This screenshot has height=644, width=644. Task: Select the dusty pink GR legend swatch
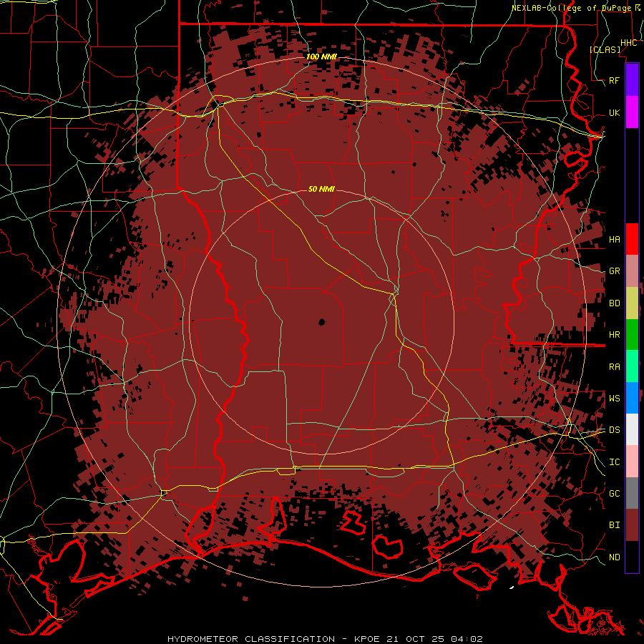tap(632, 270)
